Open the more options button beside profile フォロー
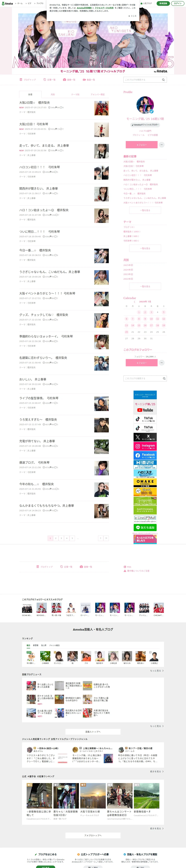Screen dimensions: 186x868 tap(162, 145)
